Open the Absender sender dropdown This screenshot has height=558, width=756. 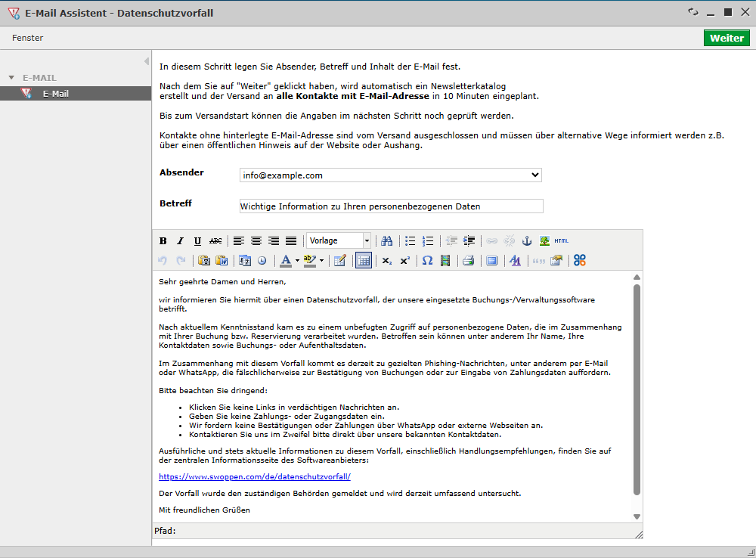pos(390,175)
